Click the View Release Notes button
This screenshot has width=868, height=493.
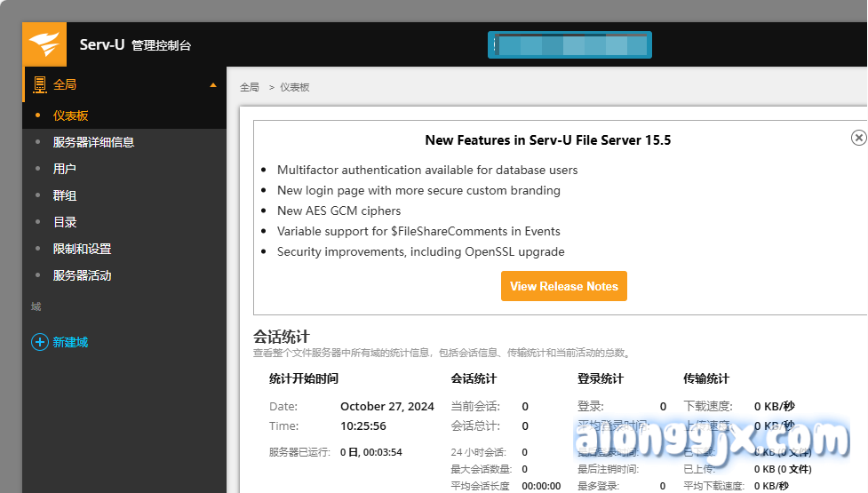pos(563,286)
